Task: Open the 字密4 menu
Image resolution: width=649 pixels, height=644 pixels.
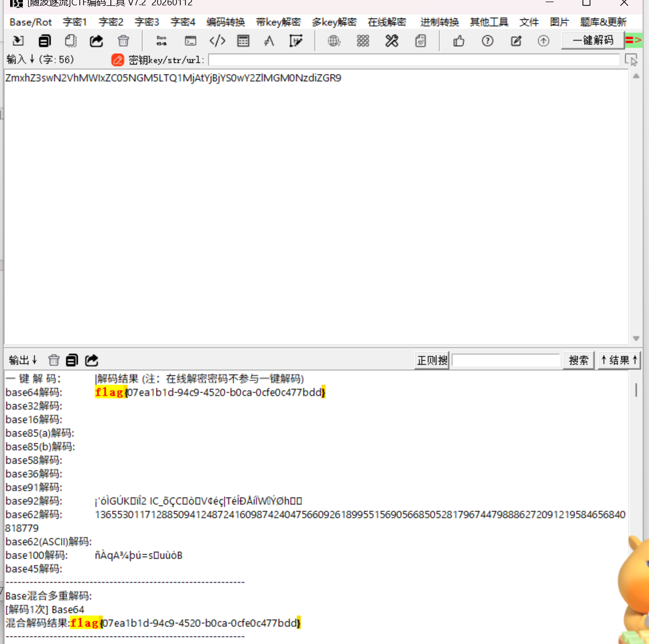Action: pos(183,22)
